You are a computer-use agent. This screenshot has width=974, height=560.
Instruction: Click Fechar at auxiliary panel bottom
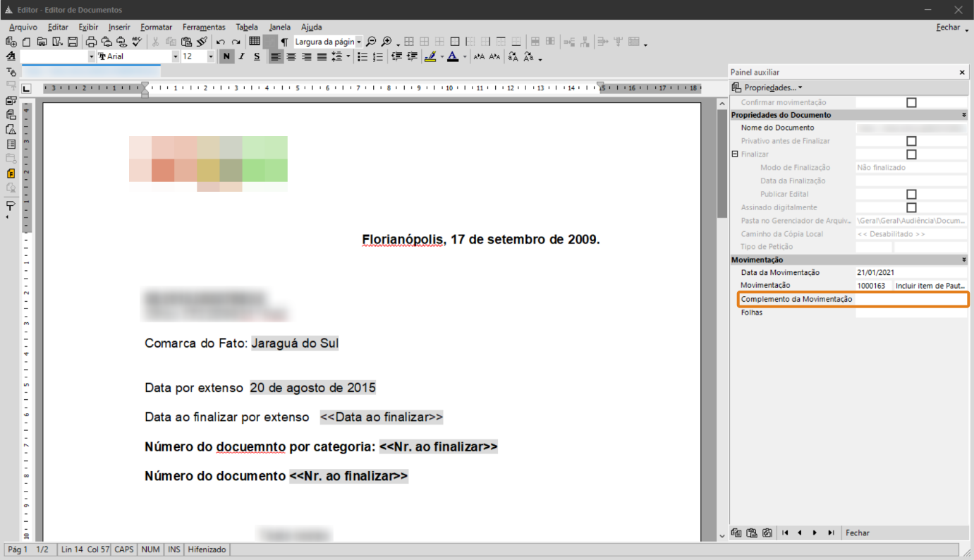858,533
